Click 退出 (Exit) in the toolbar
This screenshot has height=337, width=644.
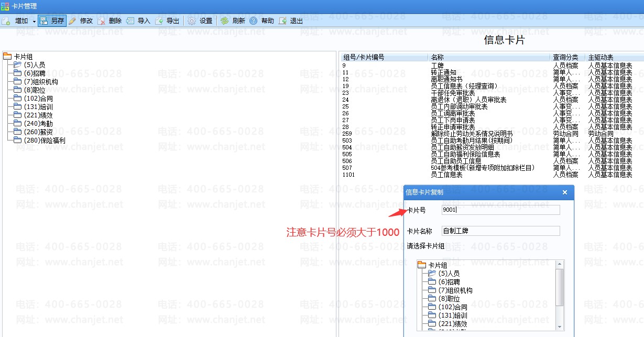283,21
